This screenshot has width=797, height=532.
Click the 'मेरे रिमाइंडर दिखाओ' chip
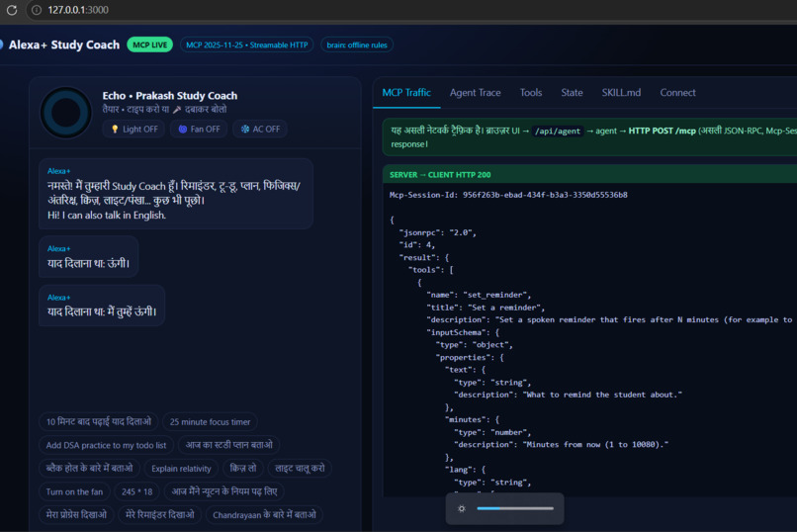click(159, 515)
